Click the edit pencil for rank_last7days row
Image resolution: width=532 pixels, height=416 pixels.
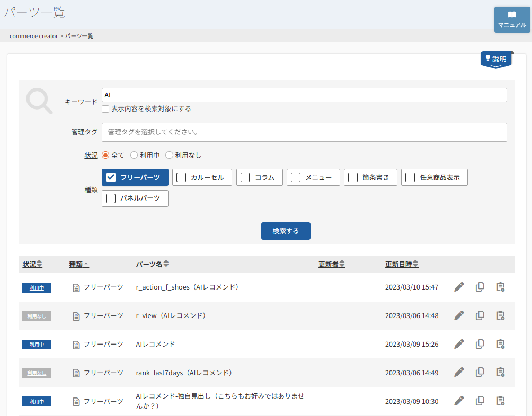[x=459, y=373]
